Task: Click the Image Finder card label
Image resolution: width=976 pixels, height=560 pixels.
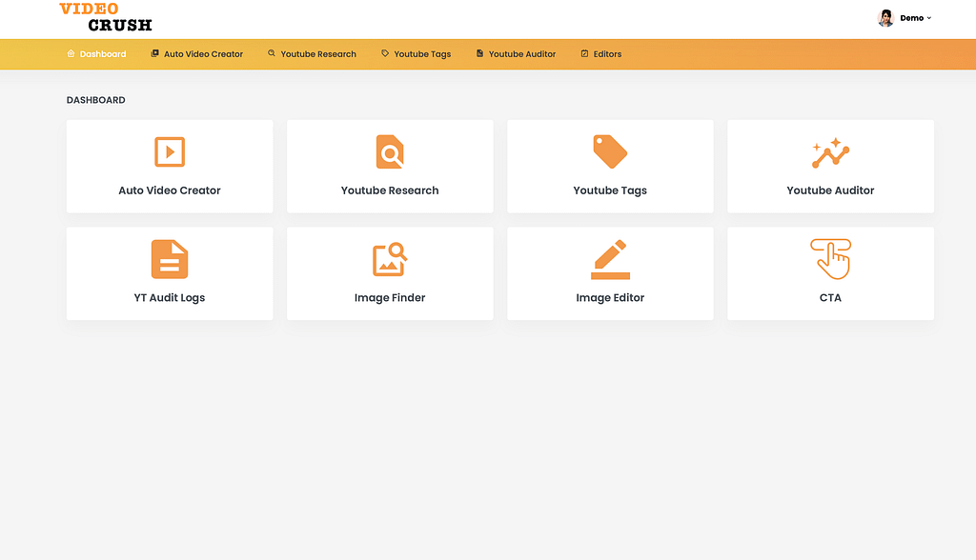Action: point(390,297)
